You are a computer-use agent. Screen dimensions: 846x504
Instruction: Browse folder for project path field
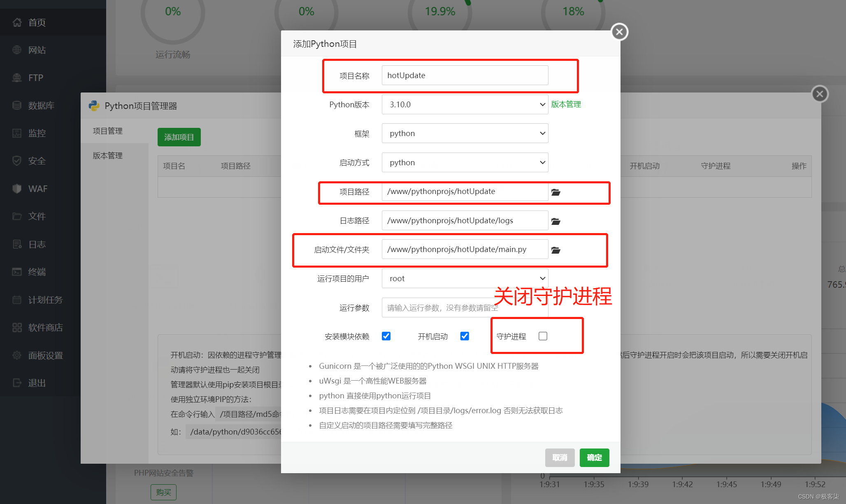click(556, 192)
